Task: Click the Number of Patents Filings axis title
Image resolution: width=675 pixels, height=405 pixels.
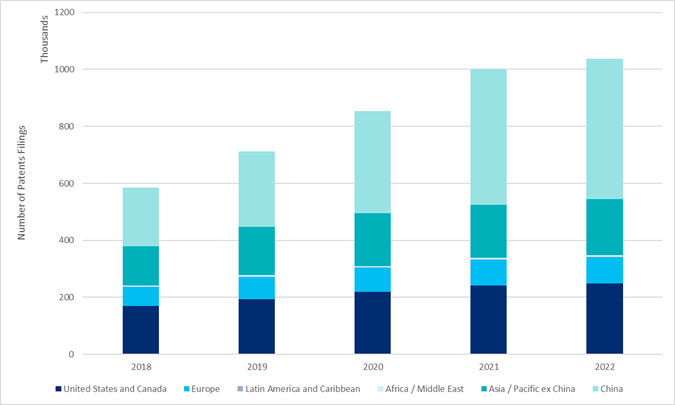Action: 21,184
